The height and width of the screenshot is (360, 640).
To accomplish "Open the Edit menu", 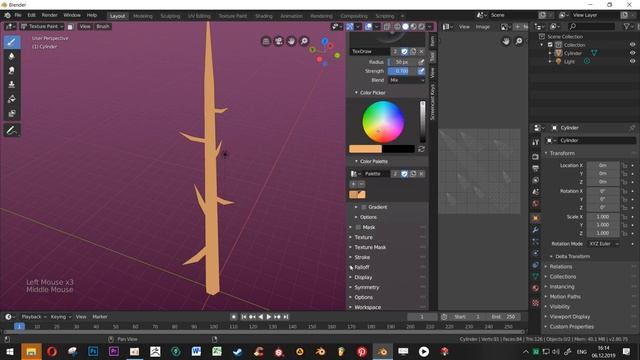I will (x=31, y=15).
